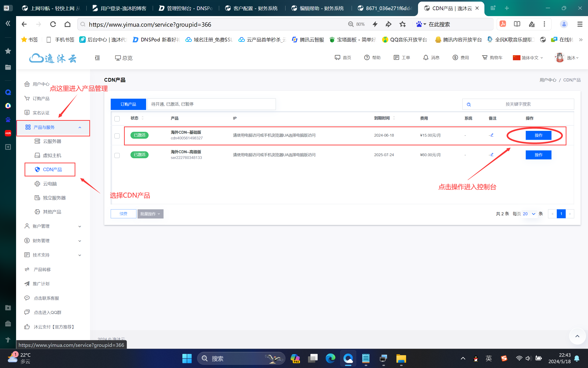
Task: Open the browser sidebar favorites star
Action: pyautogui.click(x=8, y=51)
